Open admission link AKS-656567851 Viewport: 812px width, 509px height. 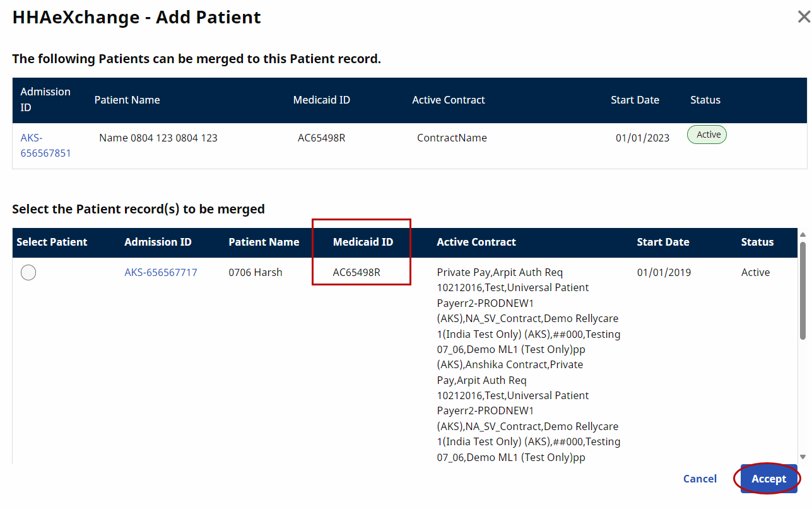coord(45,145)
